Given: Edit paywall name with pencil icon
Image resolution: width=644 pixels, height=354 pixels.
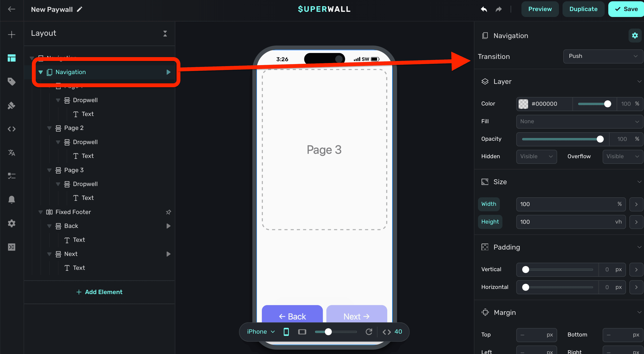Looking at the screenshot, I should pyautogui.click(x=80, y=9).
